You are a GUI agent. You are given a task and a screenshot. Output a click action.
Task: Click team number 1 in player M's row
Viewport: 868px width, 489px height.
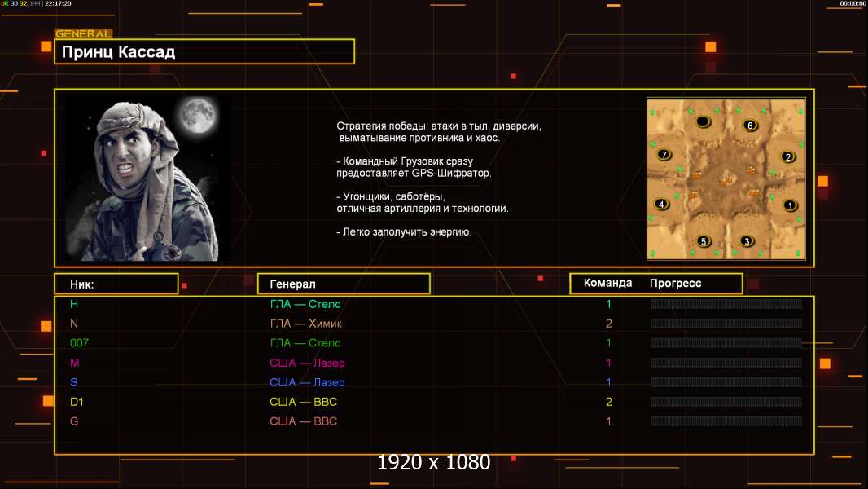point(608,363)
